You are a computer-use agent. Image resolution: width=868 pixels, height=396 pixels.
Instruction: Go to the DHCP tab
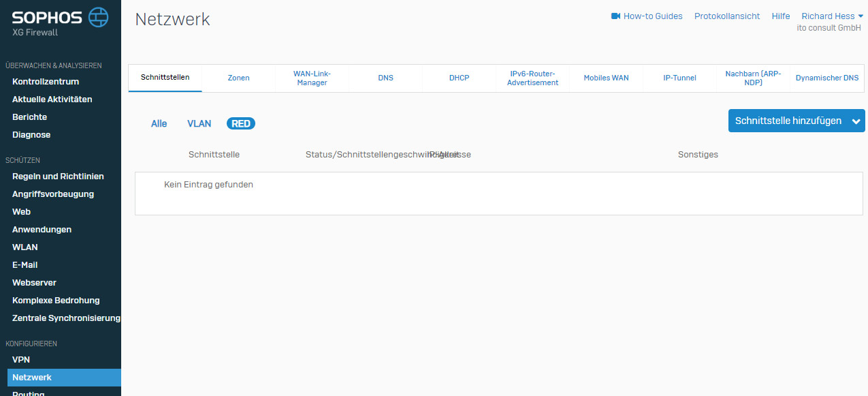coord(459,78)
